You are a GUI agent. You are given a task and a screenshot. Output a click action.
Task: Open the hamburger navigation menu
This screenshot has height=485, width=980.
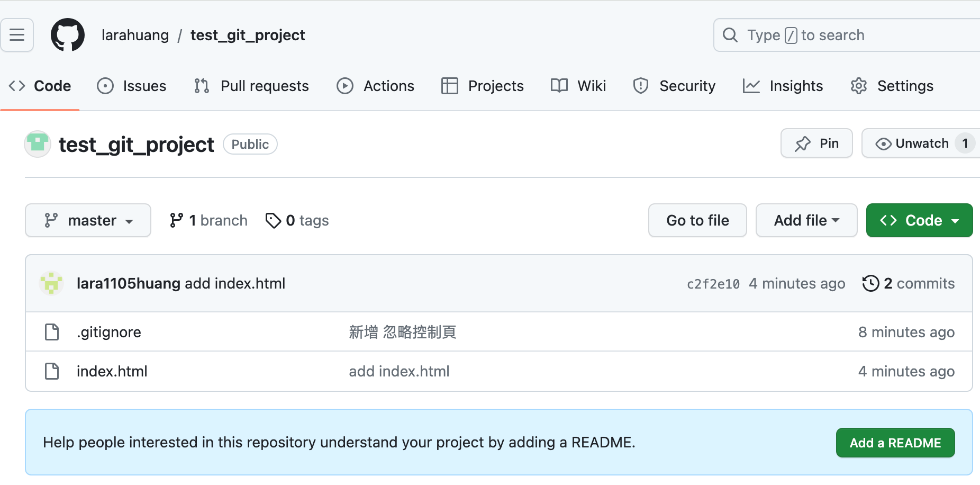pyautogui.click(x=17, y=35)
